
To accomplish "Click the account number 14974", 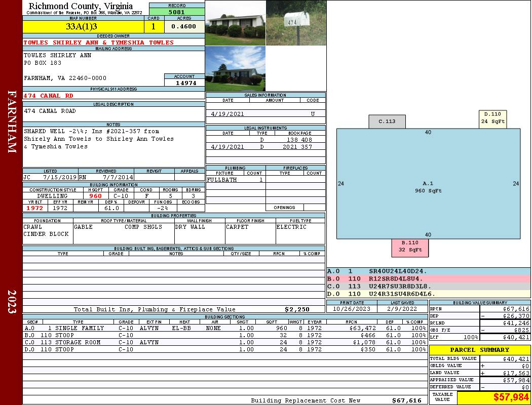I will tap(185, 83).
